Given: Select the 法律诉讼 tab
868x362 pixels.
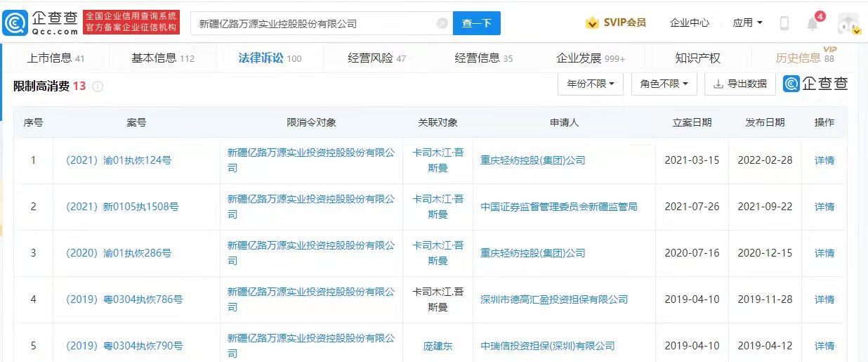Looking at the screenshot, I should pos(270,58).
